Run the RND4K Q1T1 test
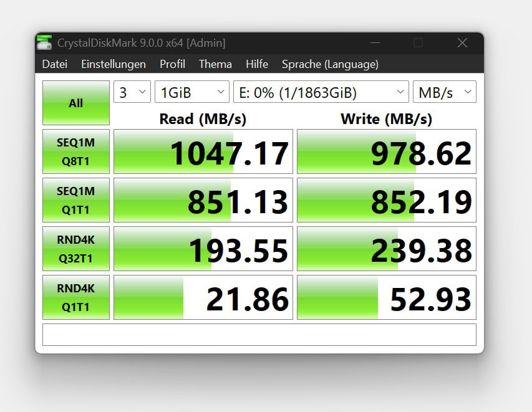The image size is (532, 412). 76,297
